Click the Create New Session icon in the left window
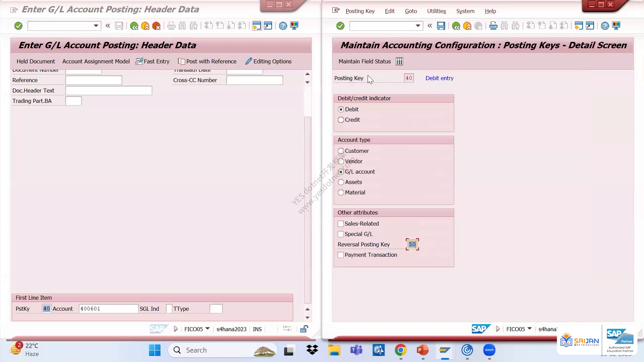 [257, 26]
